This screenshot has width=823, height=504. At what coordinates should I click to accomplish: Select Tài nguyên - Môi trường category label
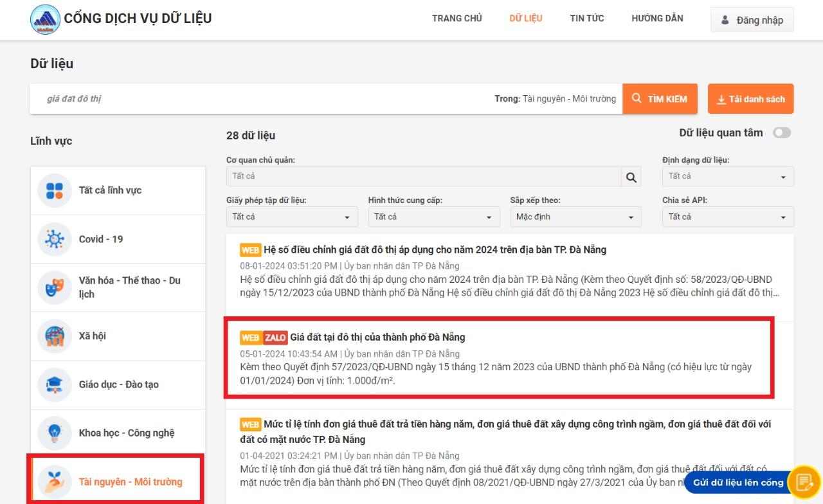click(131, 482)
